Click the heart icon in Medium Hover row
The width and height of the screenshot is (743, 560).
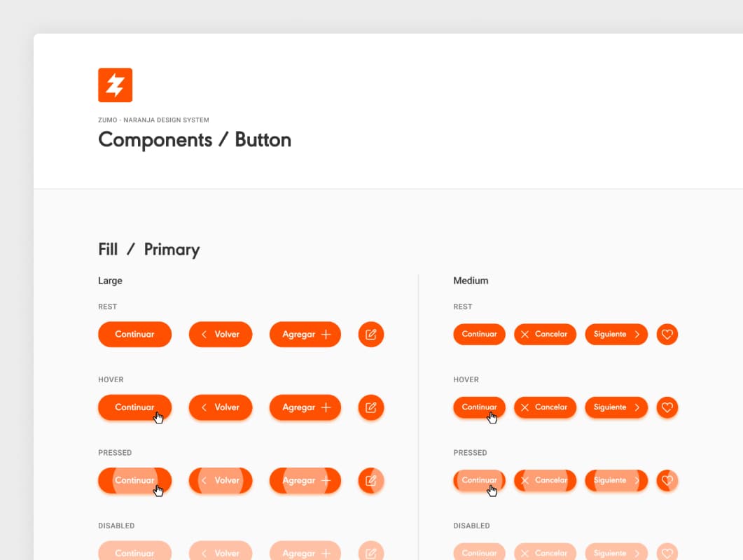(x=667, y=407)
